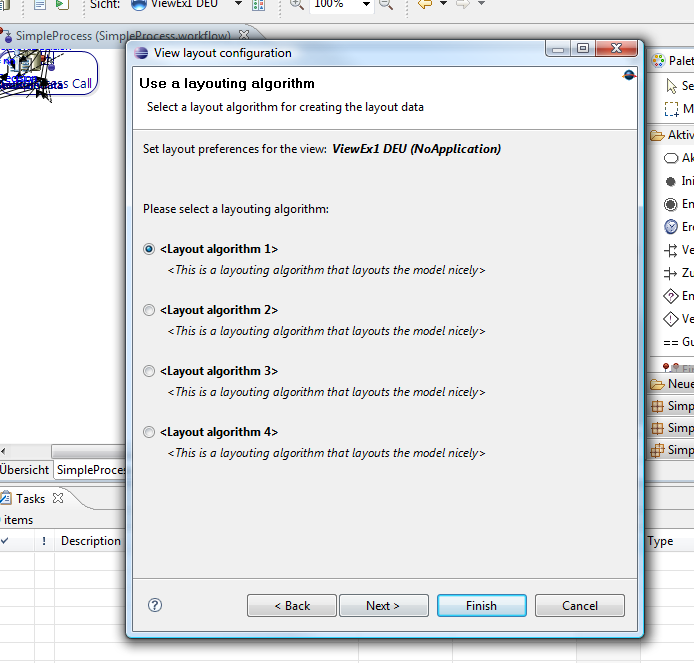Click the blue text document toolbar icon
This screenshot has height=663, width=694.
(40, 4)
